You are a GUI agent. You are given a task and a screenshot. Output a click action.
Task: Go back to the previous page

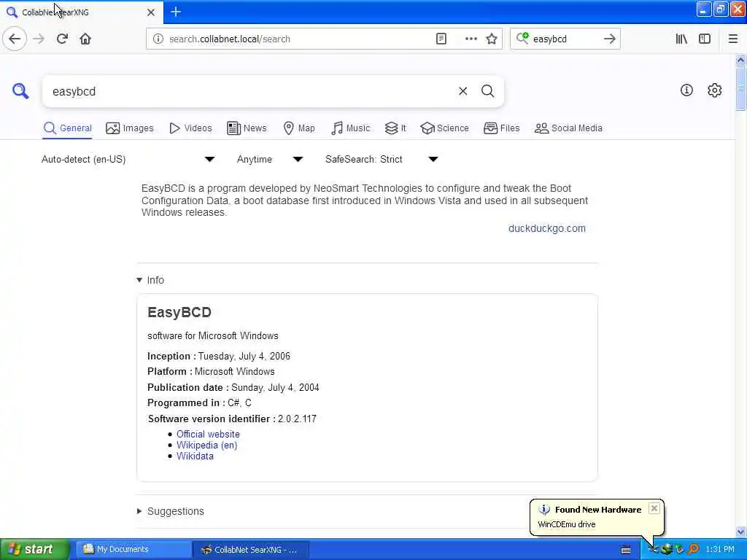(15, 39)
